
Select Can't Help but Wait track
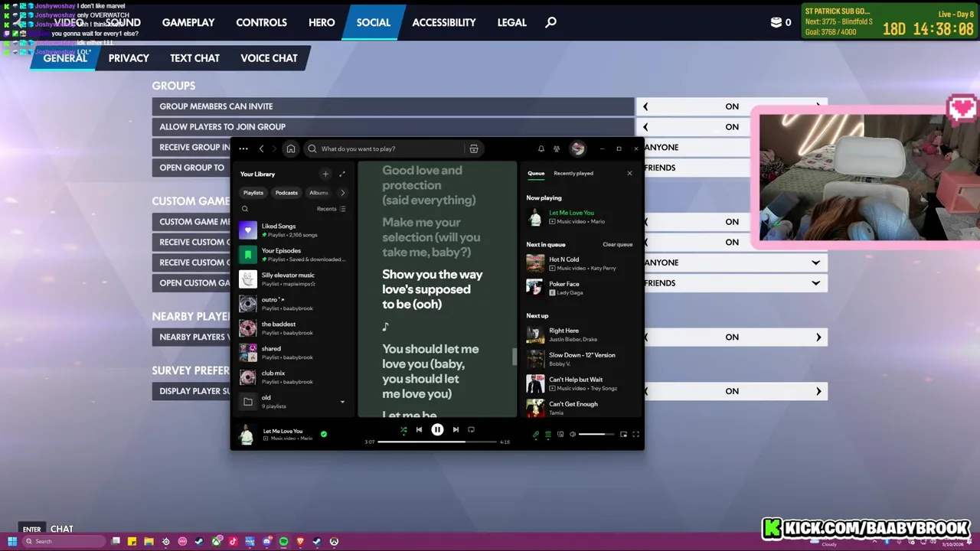point(580,384)
